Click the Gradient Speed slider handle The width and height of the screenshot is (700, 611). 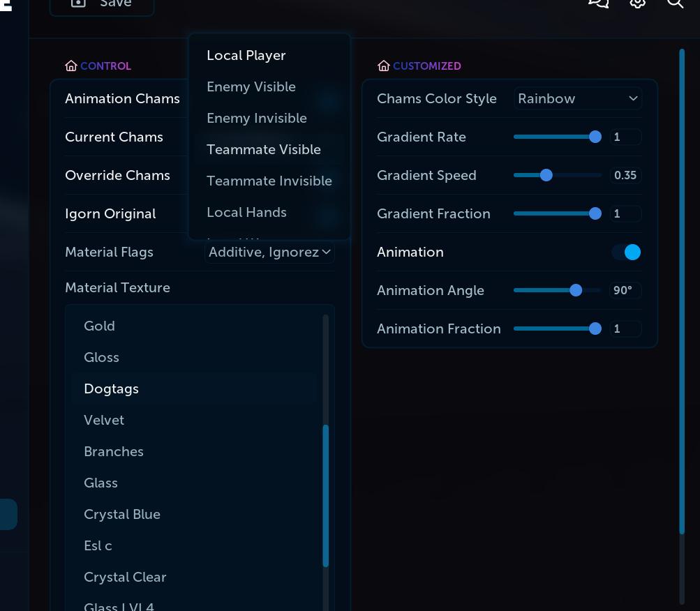point(546,175)
